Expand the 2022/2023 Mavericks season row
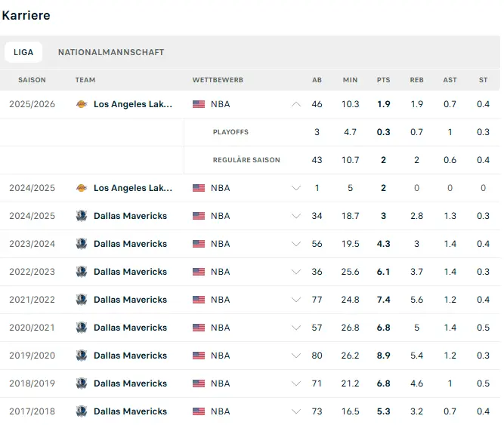Image resolution: width=504 pixels, height=425 pixels. coord(296,272)
